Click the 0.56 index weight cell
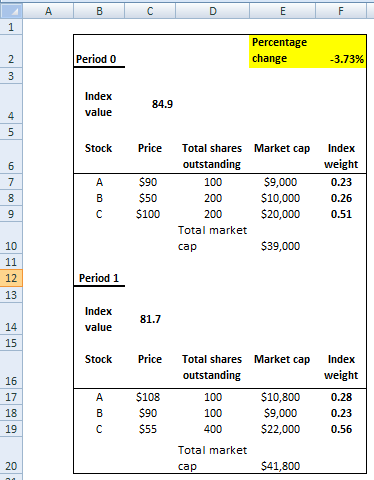Screen dimensions: 374x480 pos(341,429)
